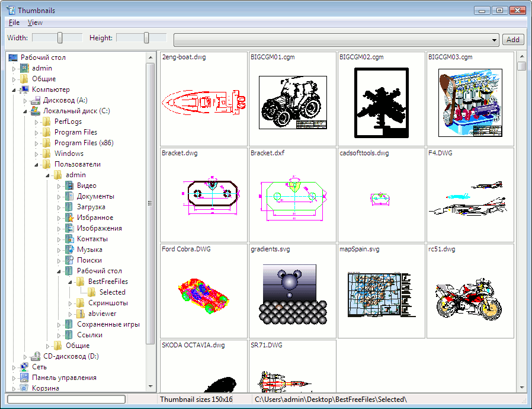Click the Дисковод (A:) floppy drive icon
The width and height of the screenshot is (532, 409).
(x=36, y=100)
